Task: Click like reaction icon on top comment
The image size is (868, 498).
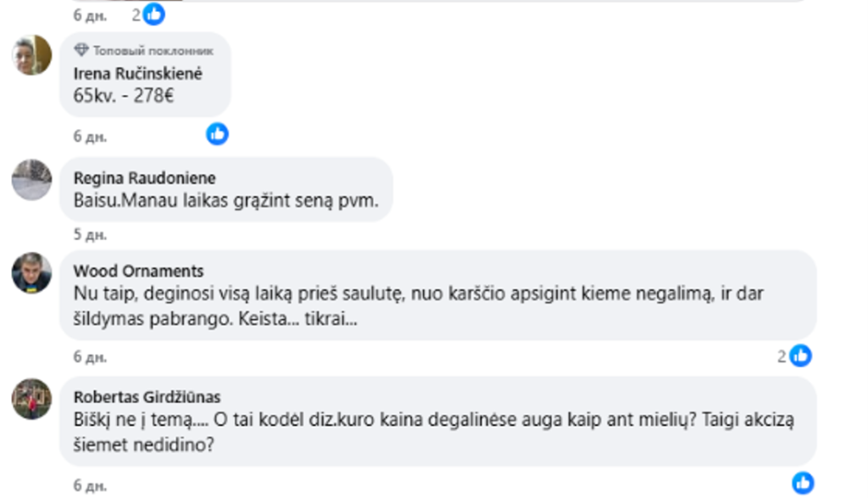Action: tap(153, 14)
